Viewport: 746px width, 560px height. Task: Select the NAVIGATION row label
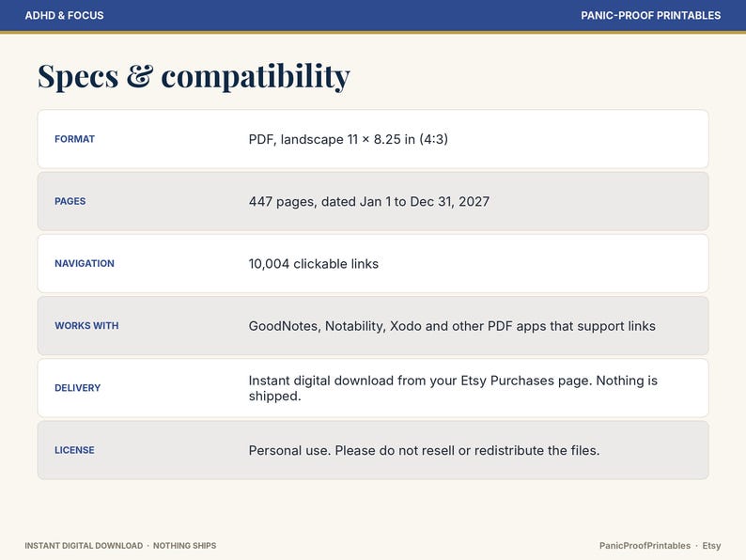[85, 264]
